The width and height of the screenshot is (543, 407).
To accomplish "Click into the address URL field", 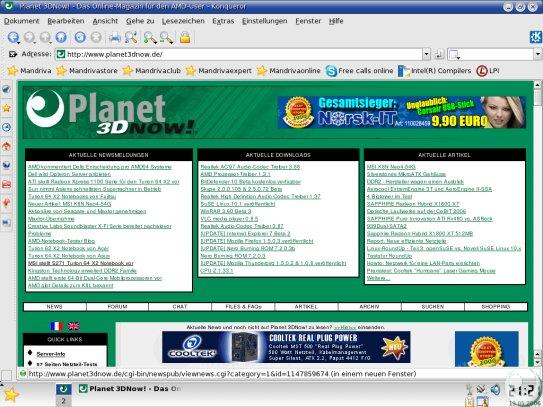I will (x=239, y=54).
